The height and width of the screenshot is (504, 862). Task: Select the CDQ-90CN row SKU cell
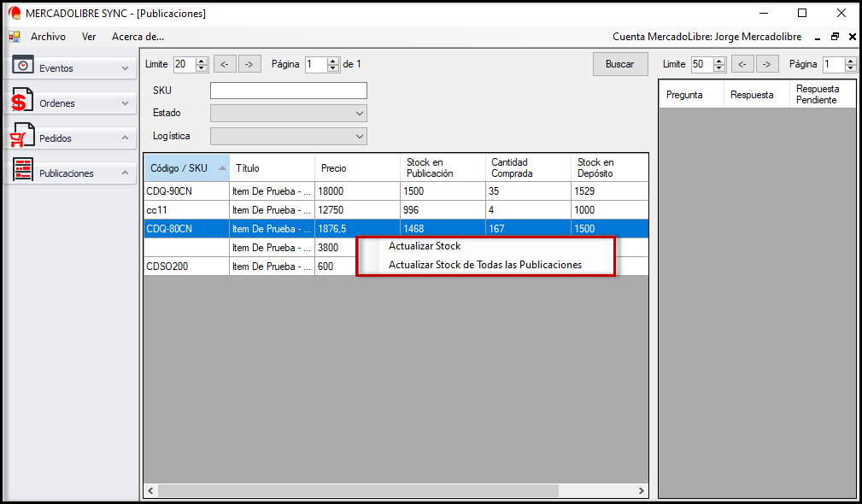[x=187, y=191]
